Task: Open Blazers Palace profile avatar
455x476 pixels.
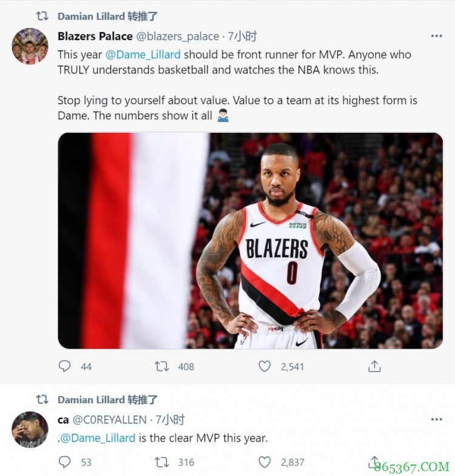Action: 30,46
